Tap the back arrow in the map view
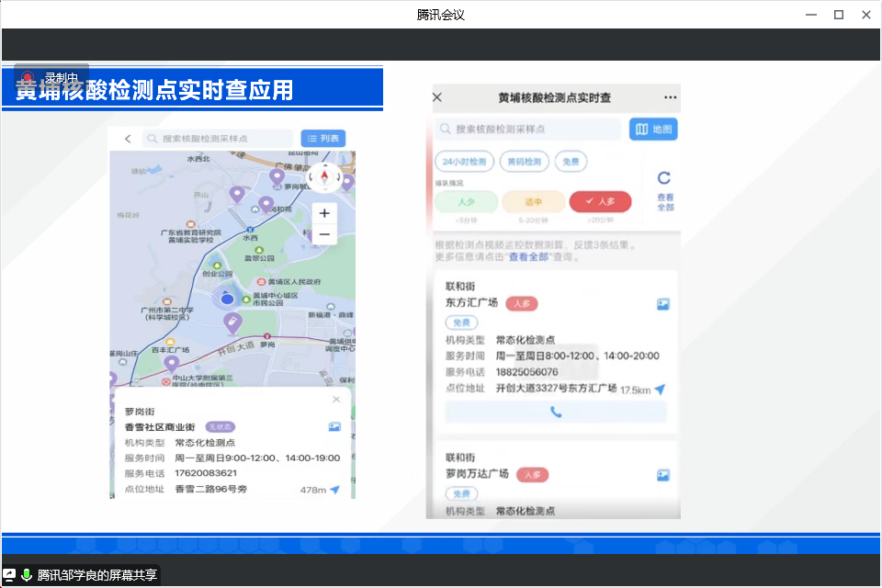Image resolution: width=882 pixels, height=588 pixels. 128,139
